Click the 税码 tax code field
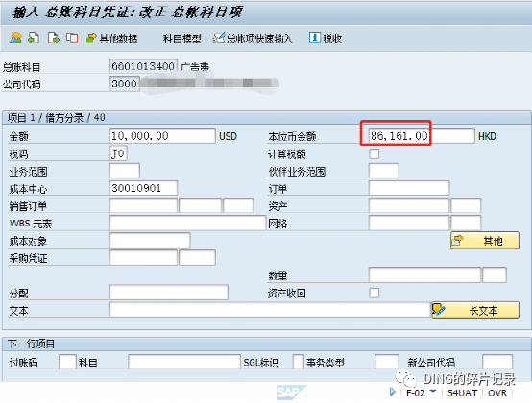The height and width of the screenshot is (403, 532). pos(118,154)
